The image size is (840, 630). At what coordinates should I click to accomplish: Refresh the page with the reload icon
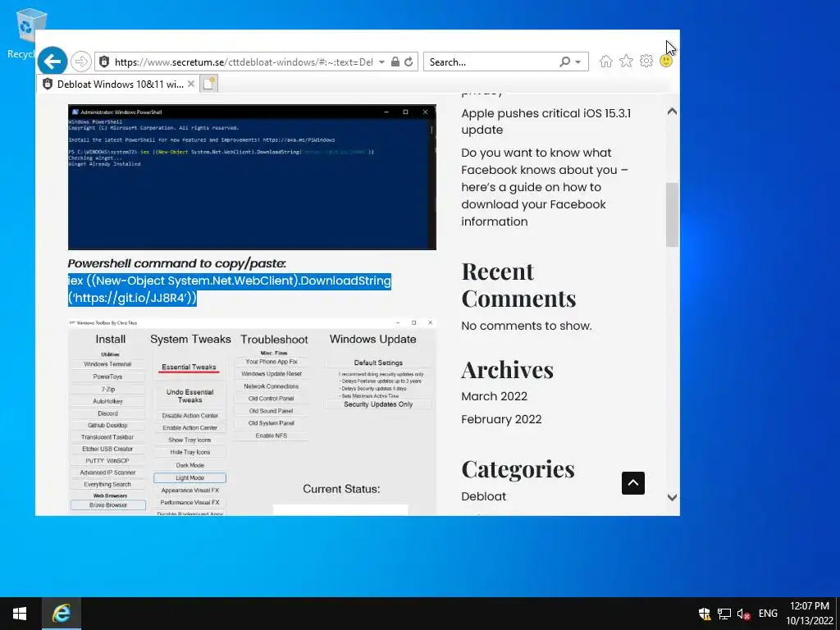(409, 62)
